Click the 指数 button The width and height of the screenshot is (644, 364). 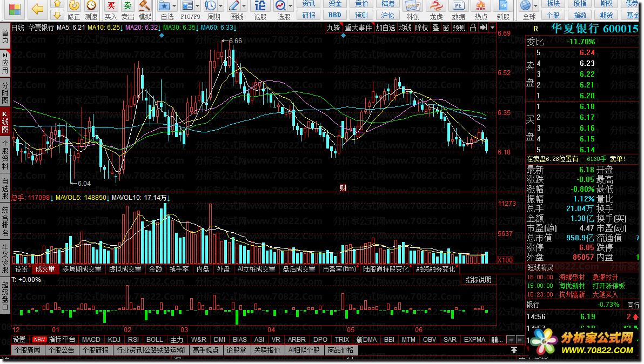pyautogui.click(x=580, y=15)
